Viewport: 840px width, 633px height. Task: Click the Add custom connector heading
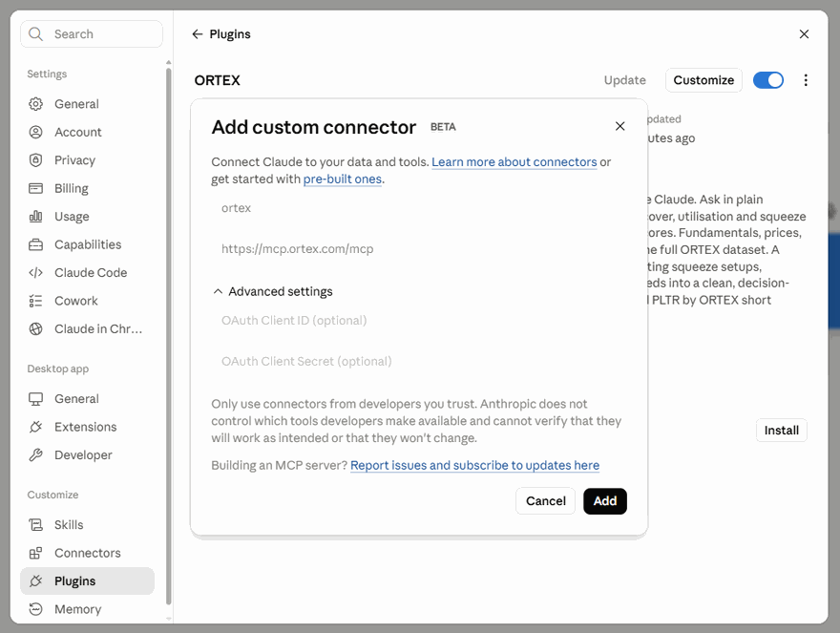pos(313,127)
